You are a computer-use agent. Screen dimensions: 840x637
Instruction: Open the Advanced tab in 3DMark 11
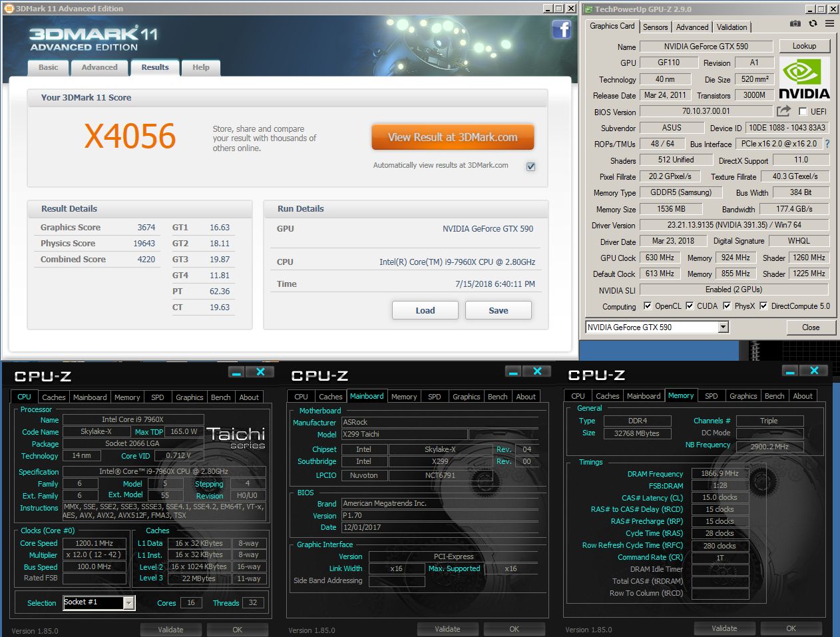99,67
